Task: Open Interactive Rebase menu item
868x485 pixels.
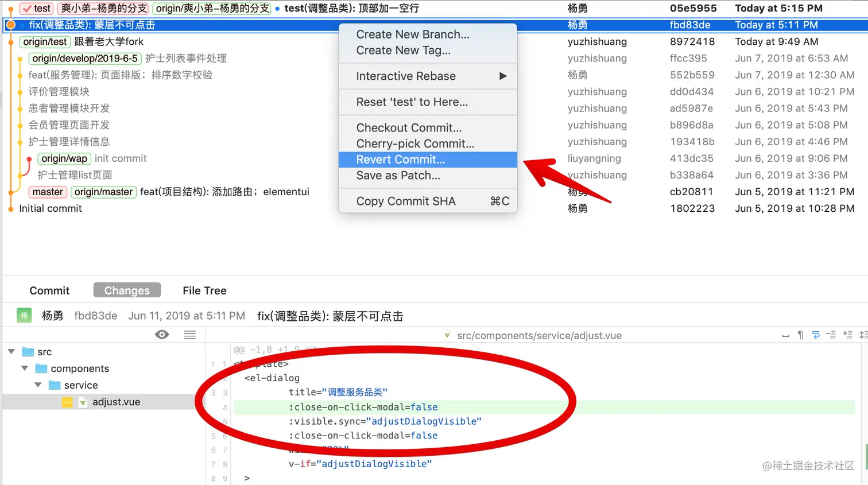Action: click(x=428, y=76)
